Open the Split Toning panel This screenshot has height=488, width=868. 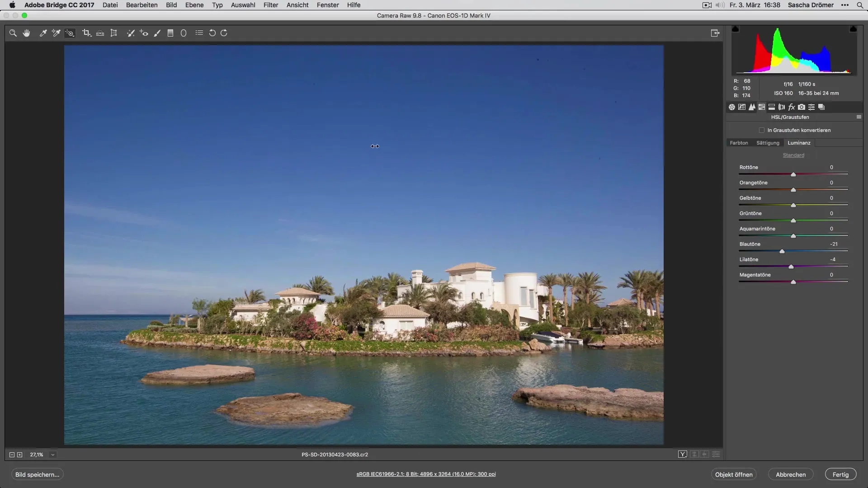tap(772, 107)
